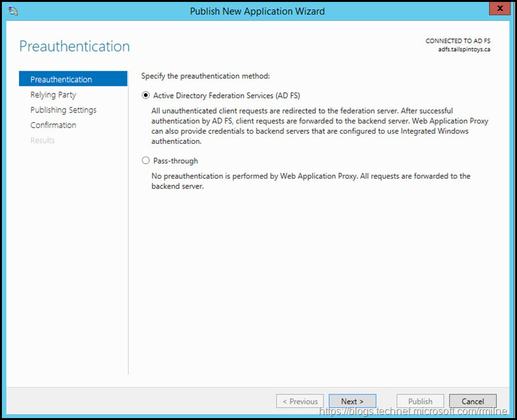517x420 pixels.
Task: Go to the Relying Party step
Action: pyautogui.click(x=53, y=95)
